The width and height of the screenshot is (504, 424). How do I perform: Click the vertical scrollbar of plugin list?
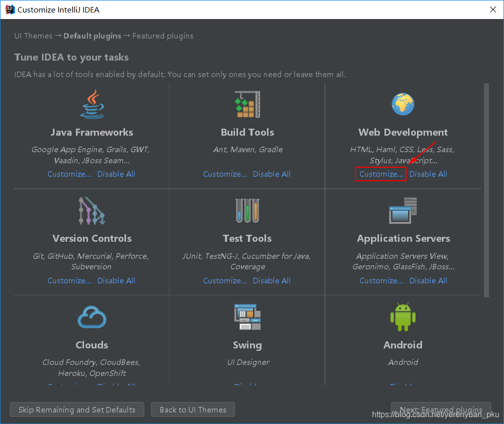[486, 190]
